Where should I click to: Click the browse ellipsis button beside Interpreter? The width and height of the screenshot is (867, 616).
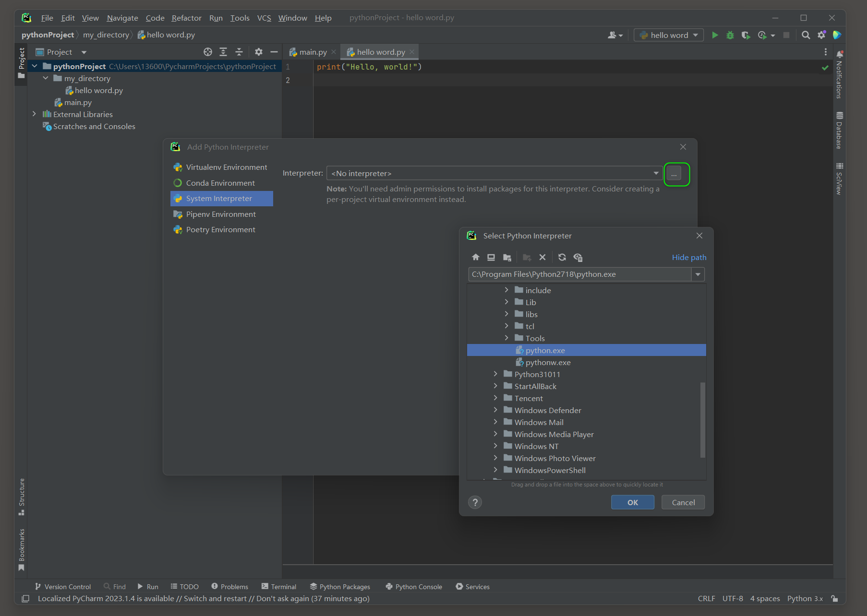[674, 174]
